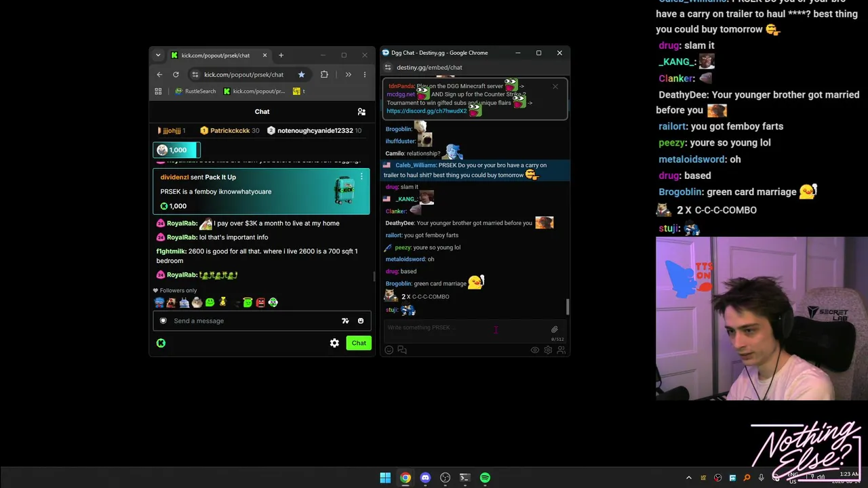Open the mcdgg.net link in pinned message
Viewport: 868px width, 488px height.
400,94
